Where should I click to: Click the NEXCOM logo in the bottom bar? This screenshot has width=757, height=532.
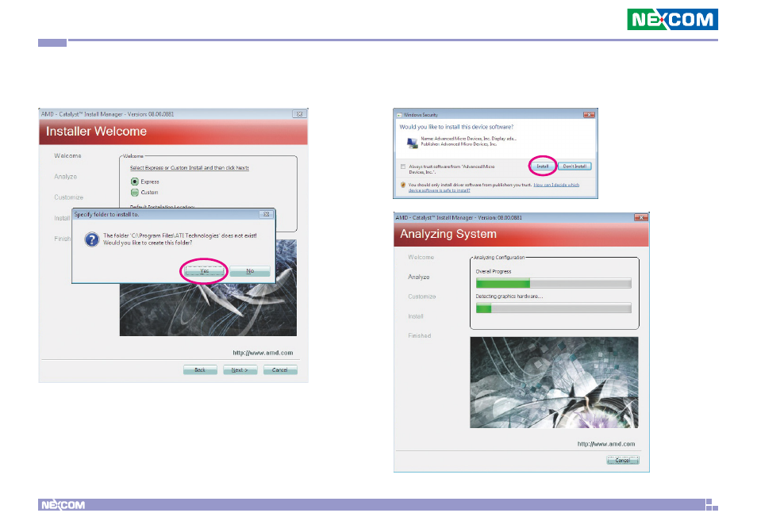pos(63,505)
